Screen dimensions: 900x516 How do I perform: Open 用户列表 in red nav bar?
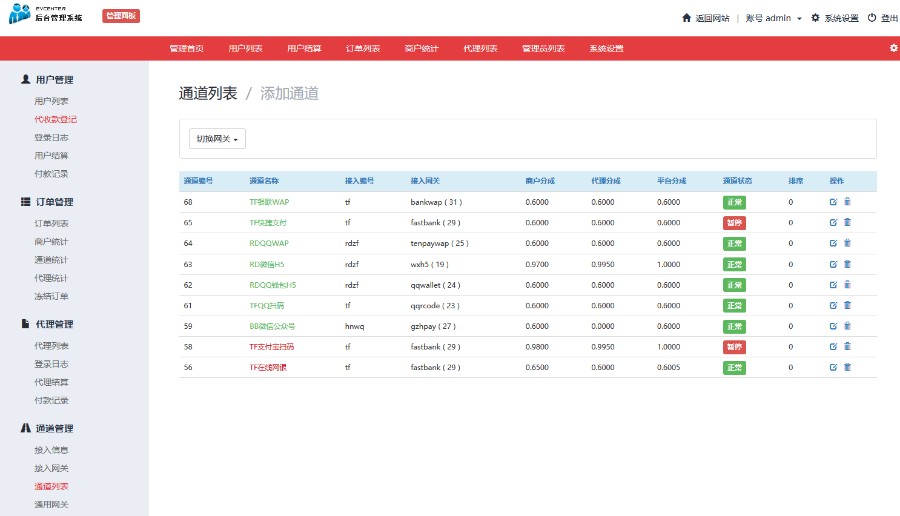(245, 48)
